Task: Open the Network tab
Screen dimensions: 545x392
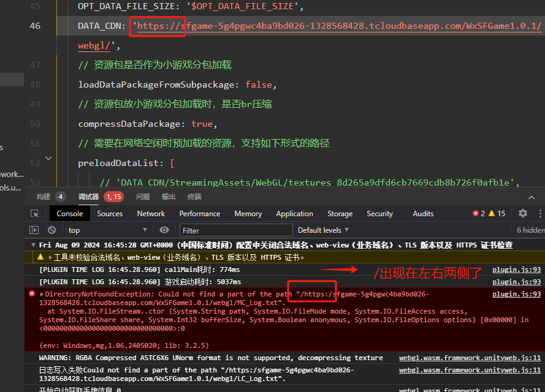Action: click(151, 214)
